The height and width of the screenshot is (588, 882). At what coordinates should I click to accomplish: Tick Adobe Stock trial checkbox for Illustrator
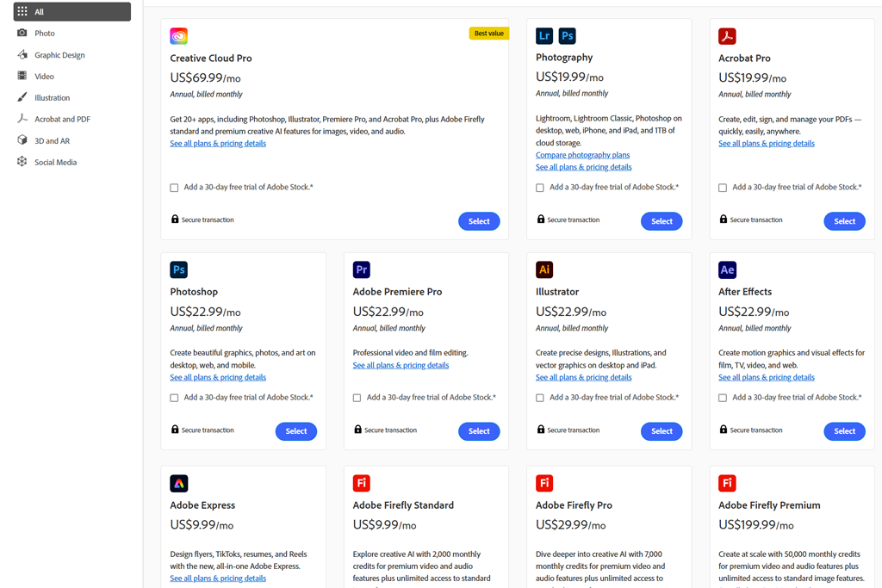(x=540, y=398)
